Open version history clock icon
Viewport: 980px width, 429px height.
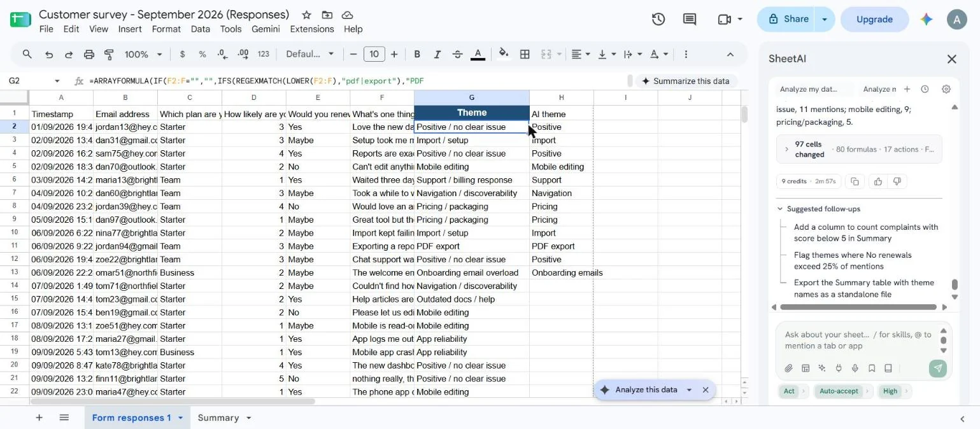tap(658, 19)
